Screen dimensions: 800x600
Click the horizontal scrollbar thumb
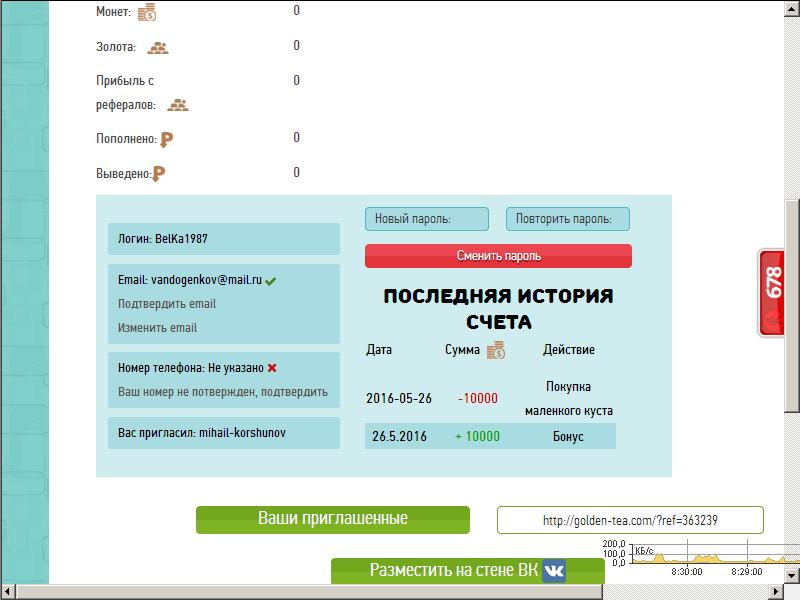(309, 592)
